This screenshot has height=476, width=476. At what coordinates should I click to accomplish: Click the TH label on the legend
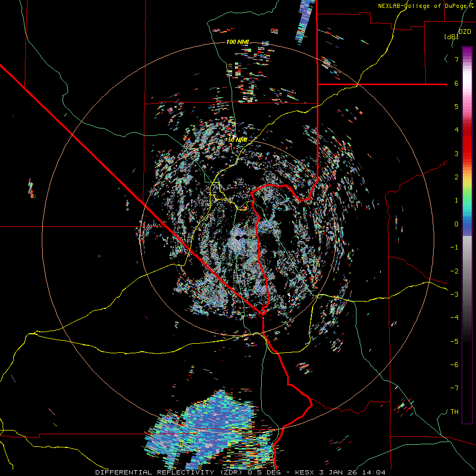454,412
